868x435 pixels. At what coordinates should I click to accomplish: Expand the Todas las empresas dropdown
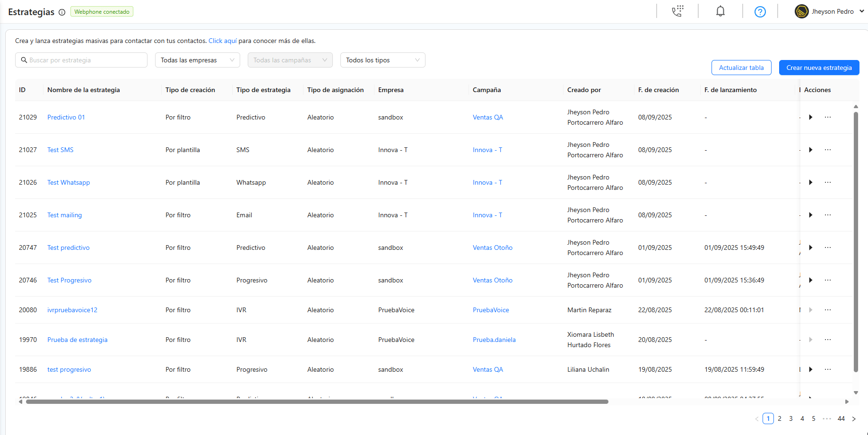pyautogui.click(x=198, y=60)
